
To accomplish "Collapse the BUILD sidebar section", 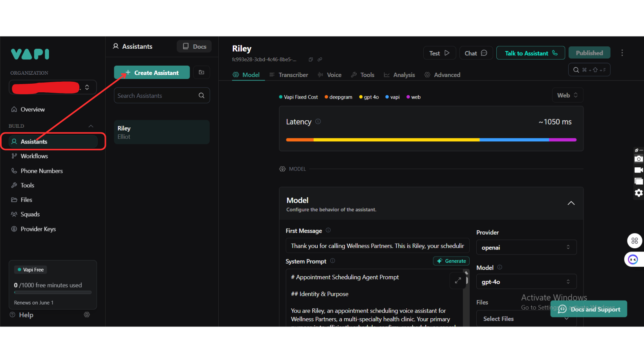I will (91, 126).
